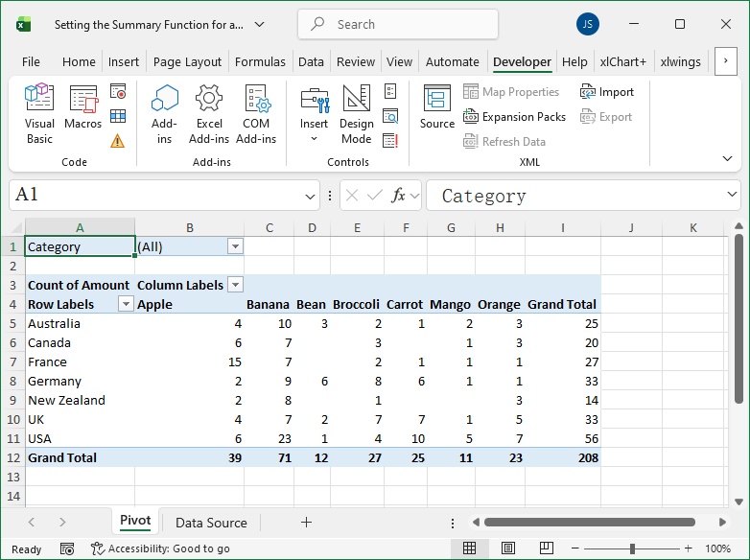Click the View Code icon
Viewport: 750px width, 560px height.
point(390,116)
